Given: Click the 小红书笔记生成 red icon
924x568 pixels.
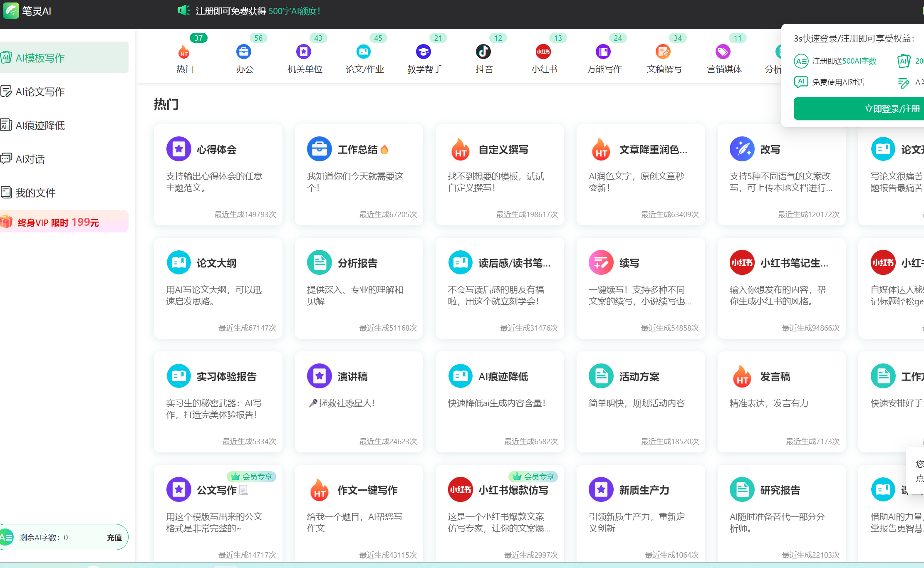Looking at the screenshot, I should point(742,262).
